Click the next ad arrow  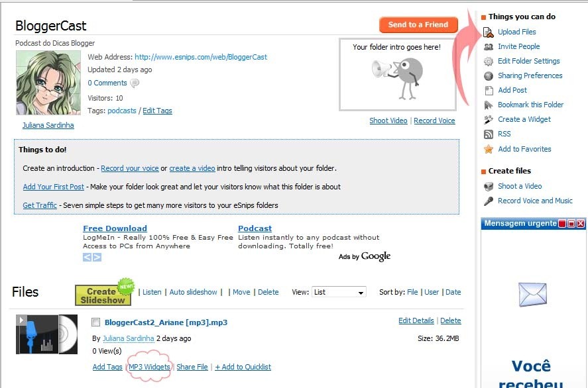97,257
